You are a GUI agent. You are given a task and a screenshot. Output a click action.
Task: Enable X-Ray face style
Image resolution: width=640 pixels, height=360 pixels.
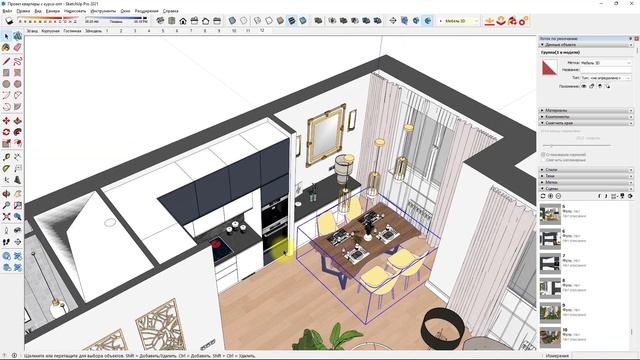tap(232, 20)
